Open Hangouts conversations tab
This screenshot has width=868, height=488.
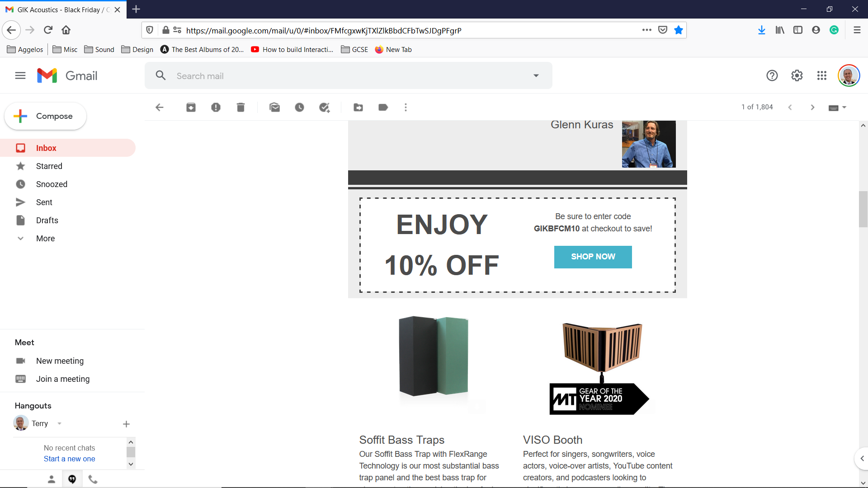(x=72, y=479)
